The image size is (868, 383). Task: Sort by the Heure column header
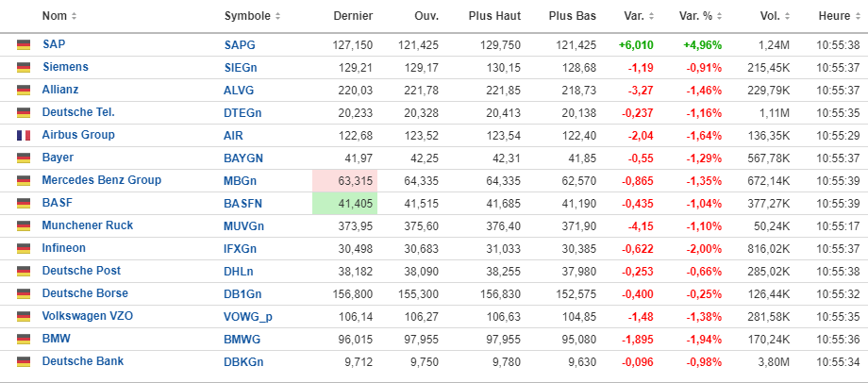tap(835, 17)
